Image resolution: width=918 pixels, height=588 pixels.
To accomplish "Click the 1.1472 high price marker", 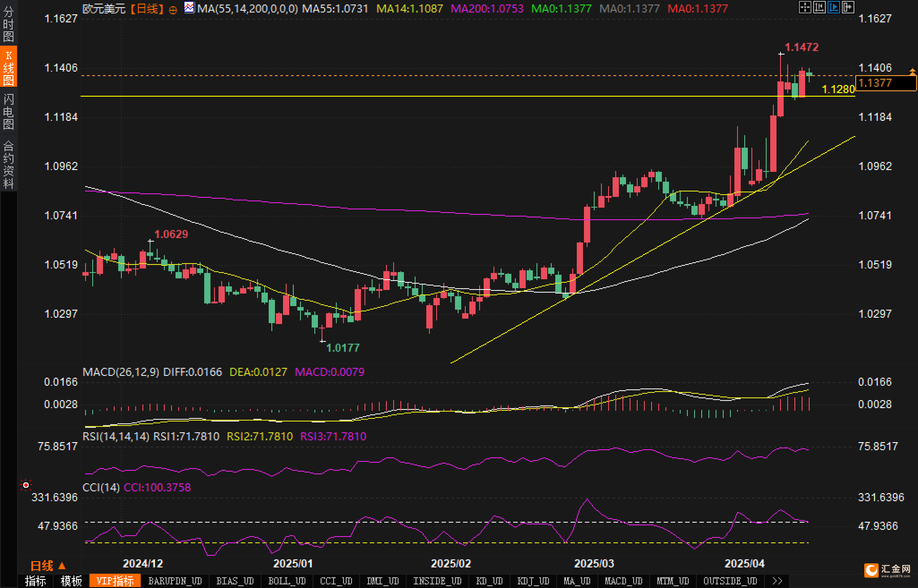I will 802,47.
